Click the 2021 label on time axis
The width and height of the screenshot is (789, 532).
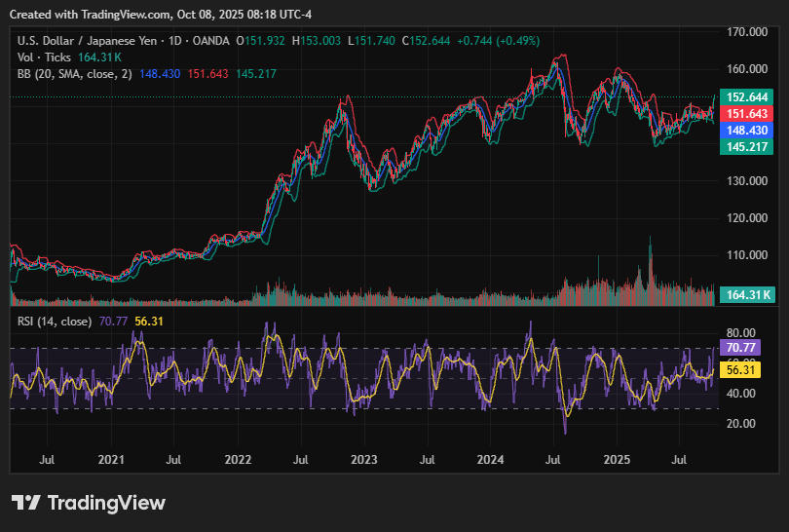[112, 458]
